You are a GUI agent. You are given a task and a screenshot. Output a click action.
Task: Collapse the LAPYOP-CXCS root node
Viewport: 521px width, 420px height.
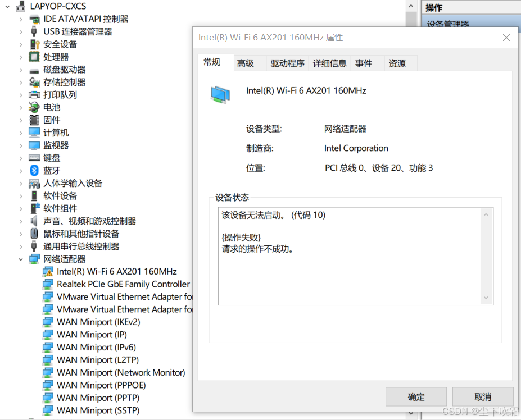[7, 6]
